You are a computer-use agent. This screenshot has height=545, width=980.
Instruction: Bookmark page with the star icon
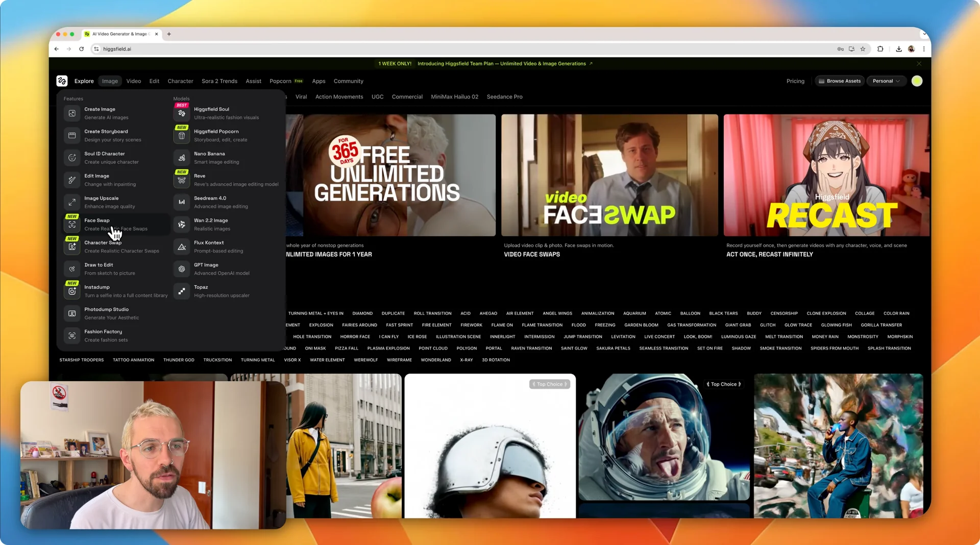(863, 49)
